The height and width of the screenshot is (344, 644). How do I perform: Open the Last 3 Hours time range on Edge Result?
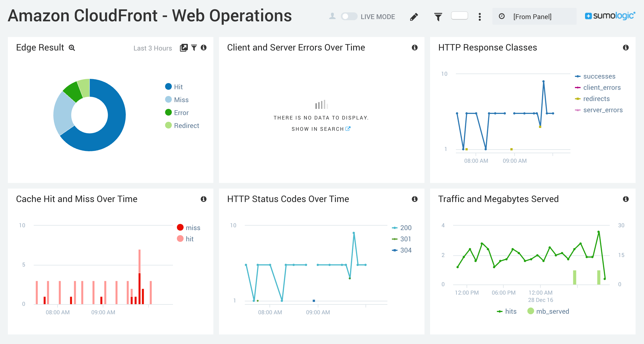[x=152, y=48]
